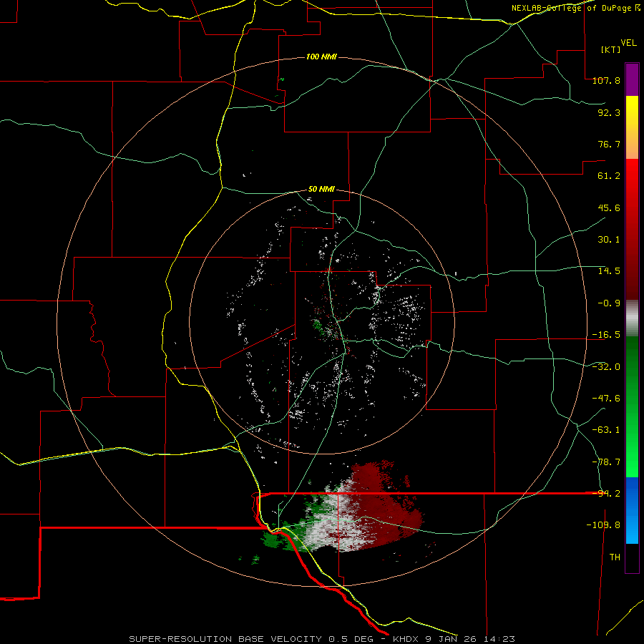This screenshot has width=644, height=644.
Task: Click the TH label on legend
Action: coord(615,557)
